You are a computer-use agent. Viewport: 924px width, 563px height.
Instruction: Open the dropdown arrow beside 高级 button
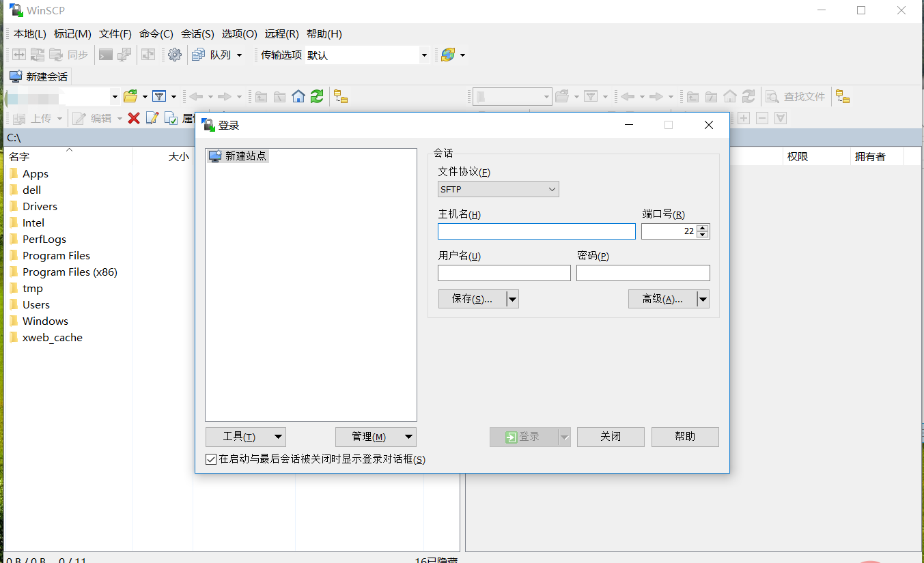[x=703, y=299]
